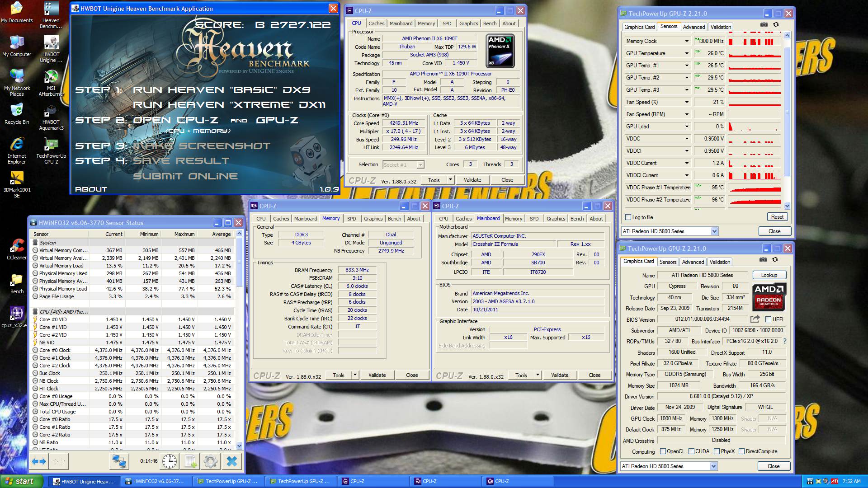Viewport: 868px width, 488px height.
Task: Open Advanced tab in GPU-Z sensors window
Action: tap(693, 27)
